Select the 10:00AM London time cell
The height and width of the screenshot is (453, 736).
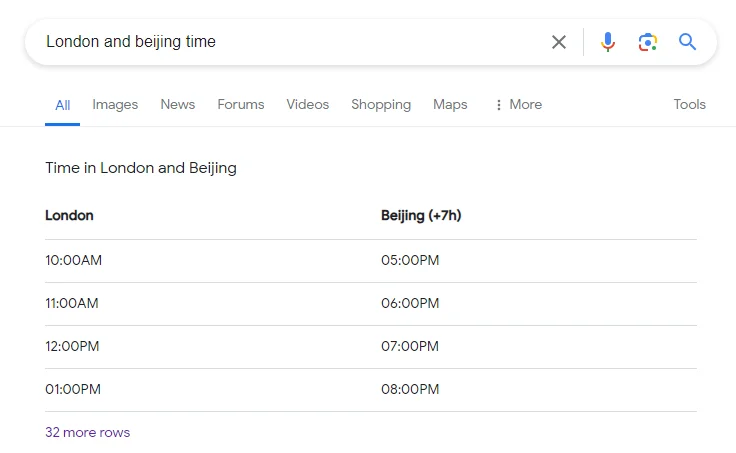click(74, 261)
